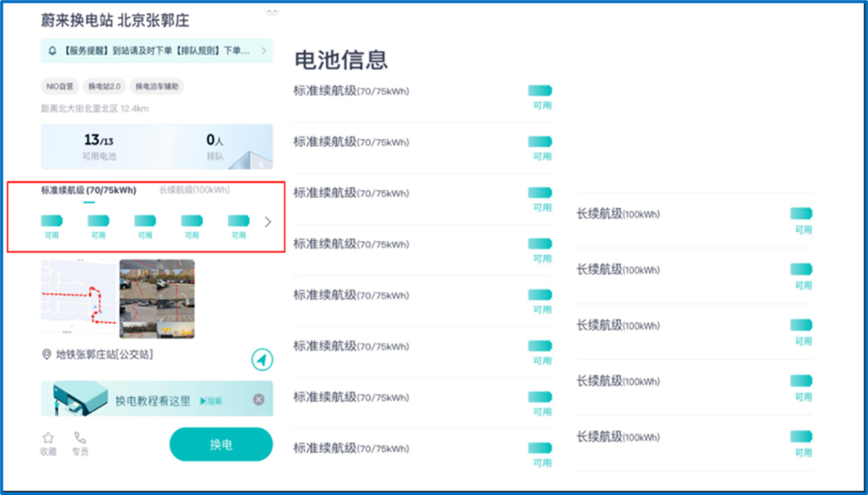
Task: Click the 0人 排队 queue count
Action: pyautogui.click(x=215, y=147)
